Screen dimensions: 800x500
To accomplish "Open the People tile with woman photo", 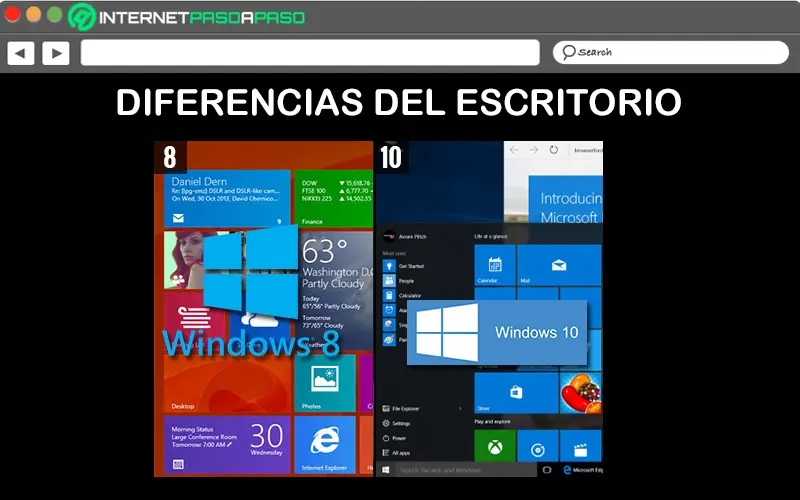I will coord(185,260).
